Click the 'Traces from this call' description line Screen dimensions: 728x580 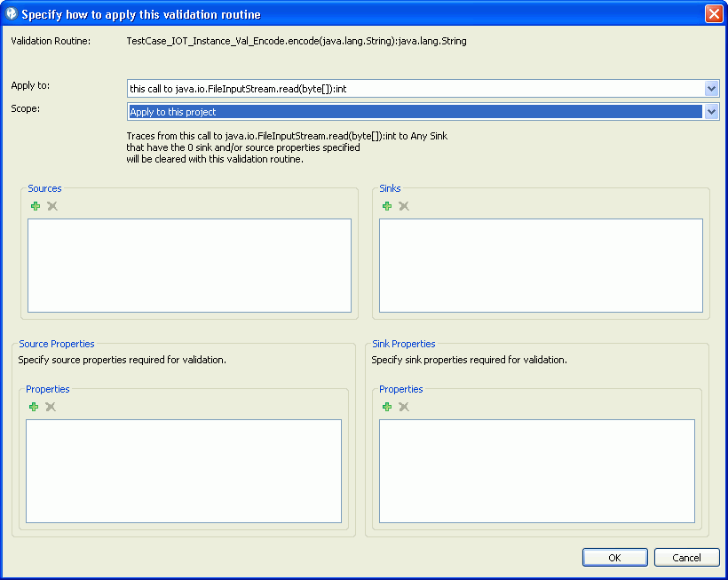[x=287, y=136]
